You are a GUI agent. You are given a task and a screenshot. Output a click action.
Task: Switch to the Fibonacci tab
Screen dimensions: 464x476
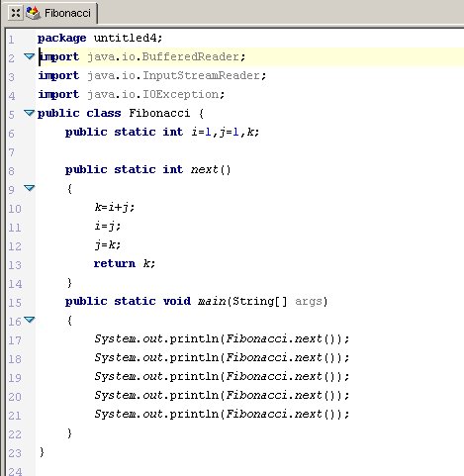point(67,13)
